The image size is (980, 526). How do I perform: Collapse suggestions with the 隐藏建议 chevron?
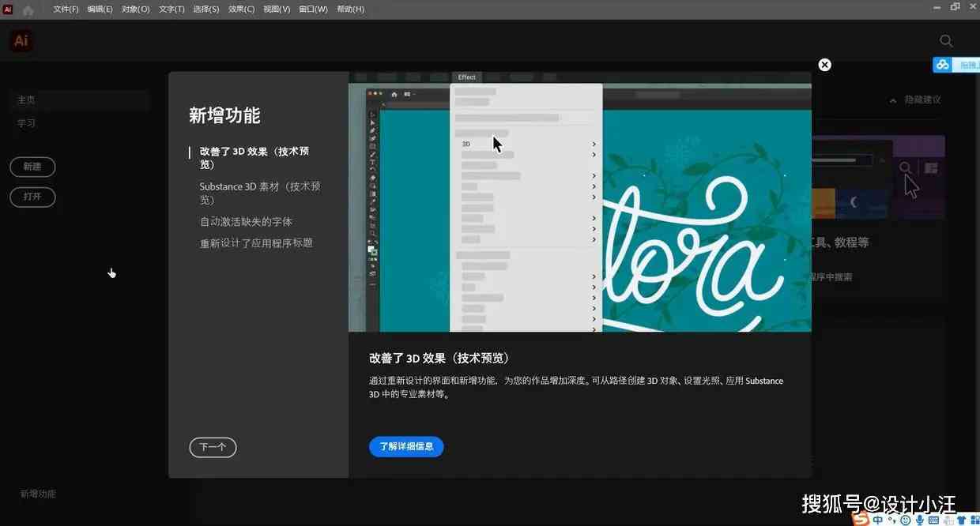[893, 100]
